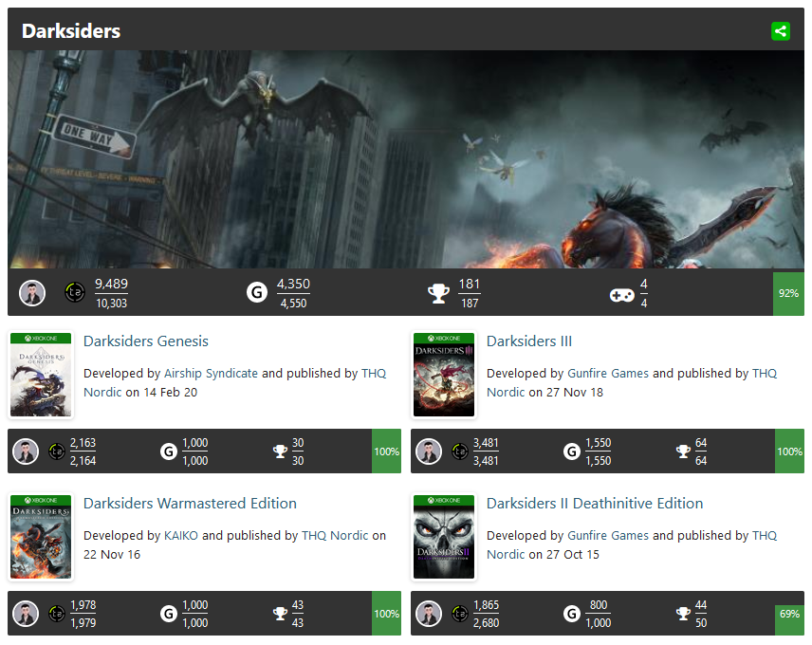The width and height of the screenshot is (812, 645).
Task: Click the TA score icon in series summary
Action: pyautogui.click(x=74, y=293)
